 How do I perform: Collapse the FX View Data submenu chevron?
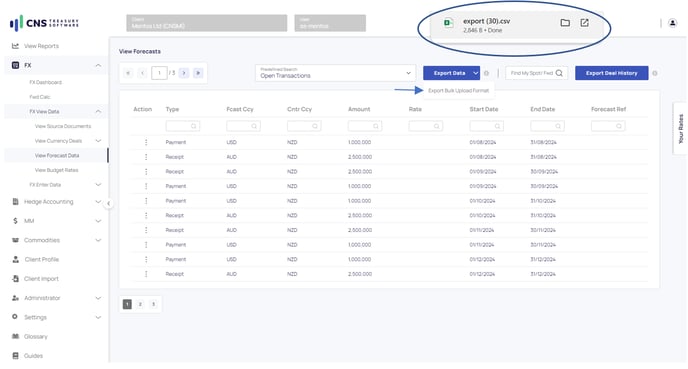[x=98, y=112]
